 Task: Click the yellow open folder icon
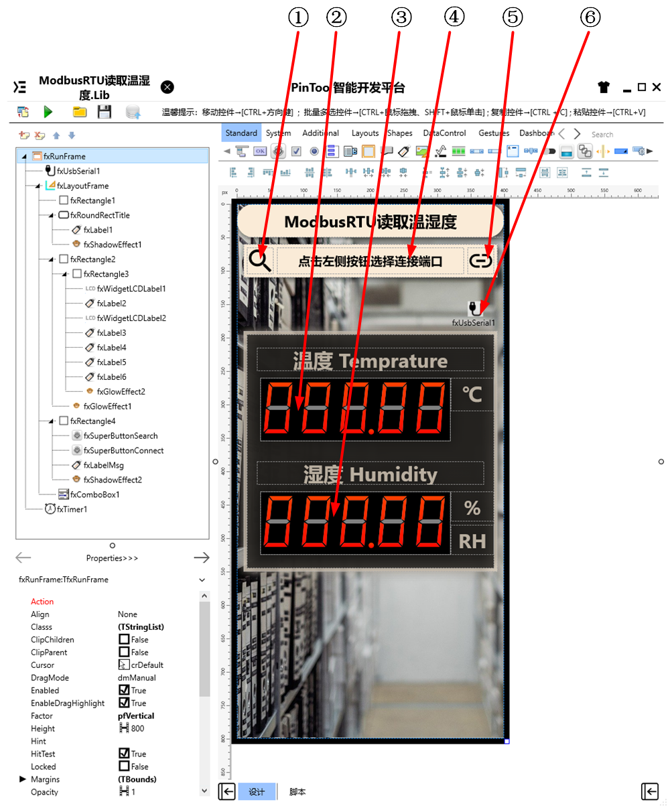80,112
